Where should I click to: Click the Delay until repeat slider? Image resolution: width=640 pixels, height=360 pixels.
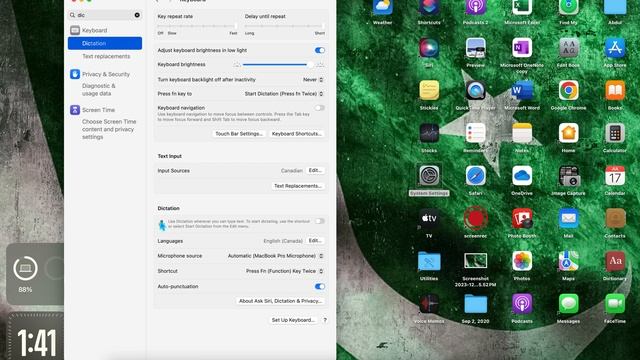point(284,27)
